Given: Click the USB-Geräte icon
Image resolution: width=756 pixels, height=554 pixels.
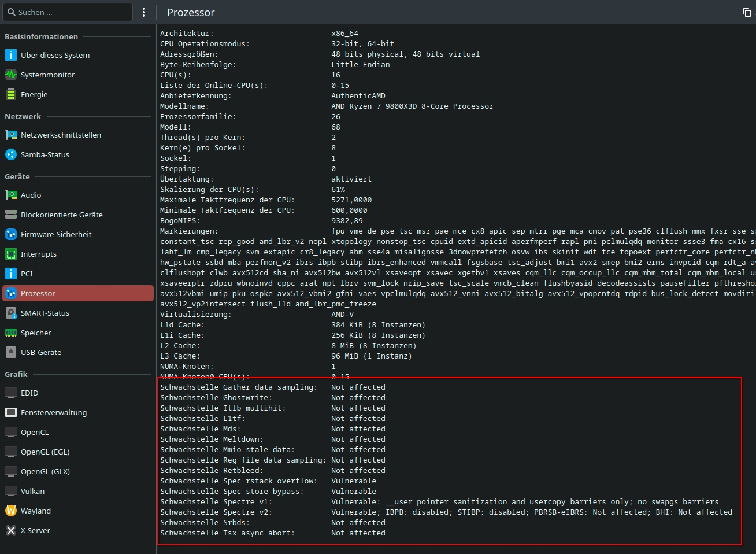Looking at the screenshot, I should [x=11, y=352].
